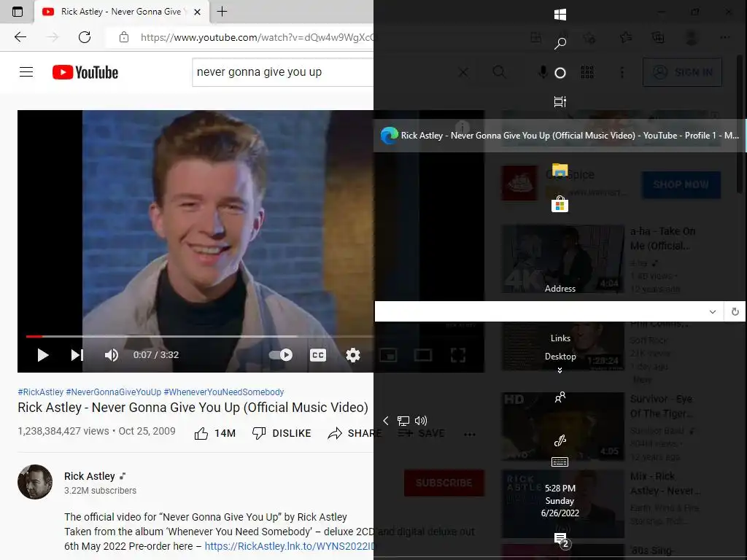Screen dimensions: 747x560
Task: Click the Share button
Action: point(355,433)
